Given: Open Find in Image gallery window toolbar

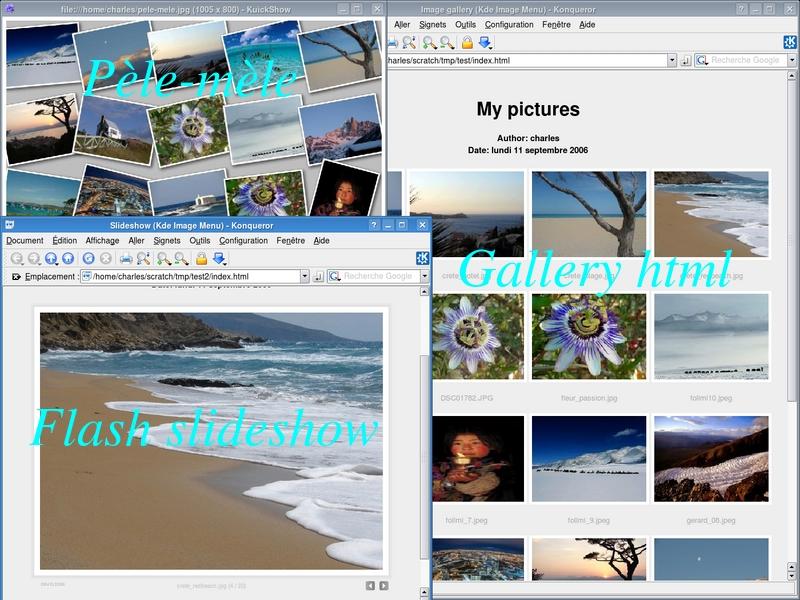Looking at the screenshot, I should pyautogui.click(x=409, y=43).
